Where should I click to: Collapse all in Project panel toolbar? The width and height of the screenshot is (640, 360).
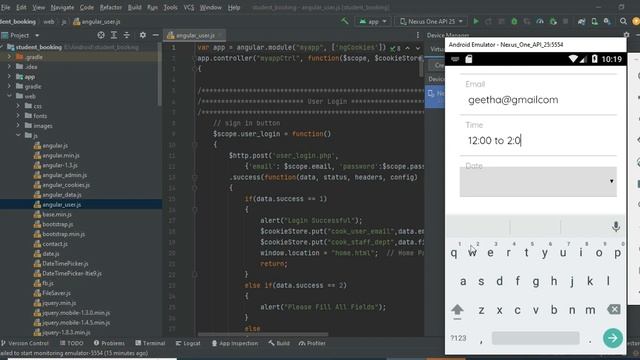point(127,36)
